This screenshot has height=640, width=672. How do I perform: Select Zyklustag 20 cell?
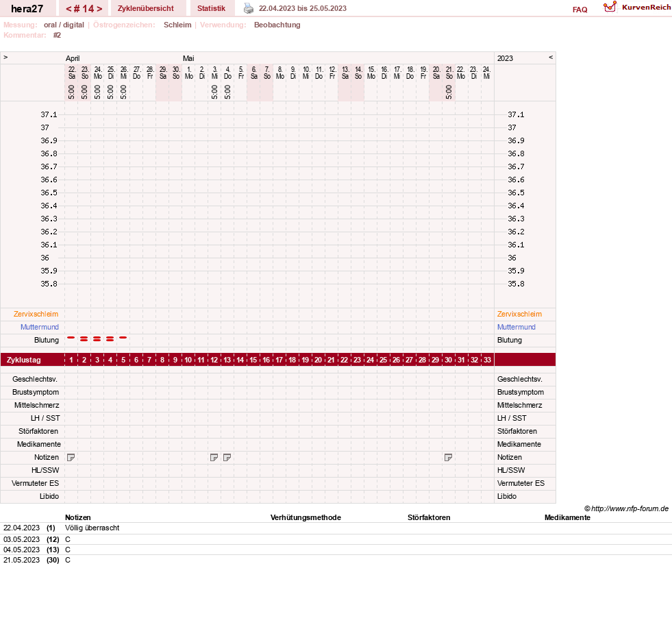tap(318, 360)
